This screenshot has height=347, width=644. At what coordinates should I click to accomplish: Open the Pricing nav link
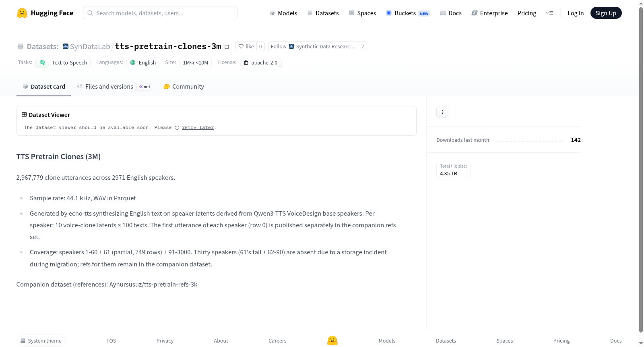[527, 13]
